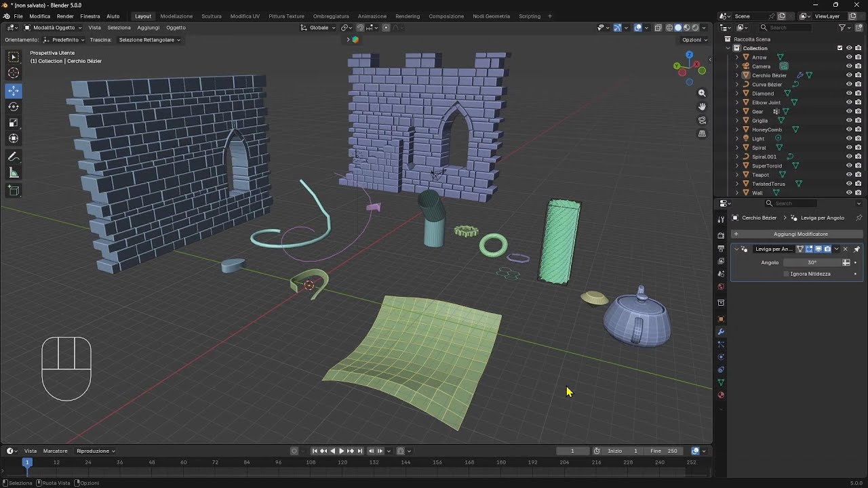Image resolution: width=868 pixels, height=488 pixels.
Task: Open the Object Data properties tab
Action: [721, 383]
